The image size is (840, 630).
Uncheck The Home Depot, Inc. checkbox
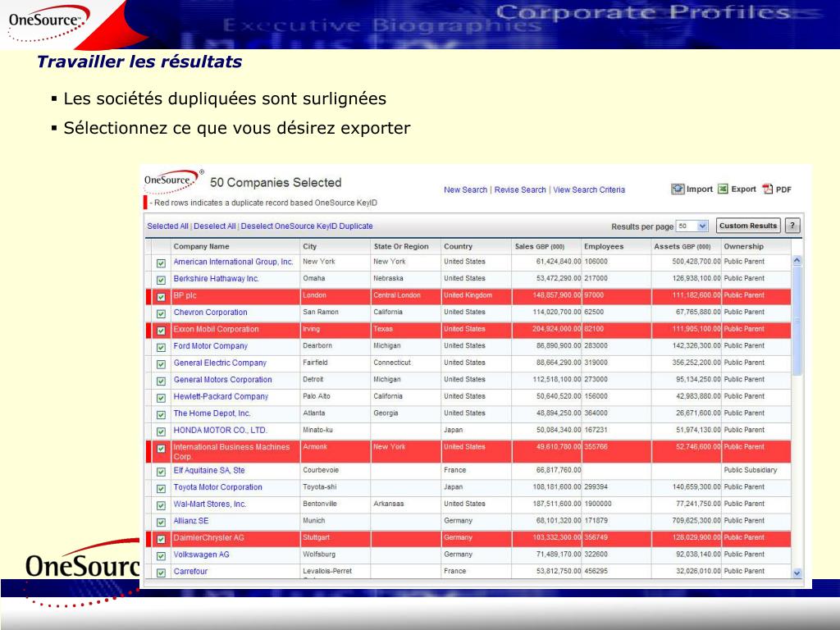pos(161,414)
